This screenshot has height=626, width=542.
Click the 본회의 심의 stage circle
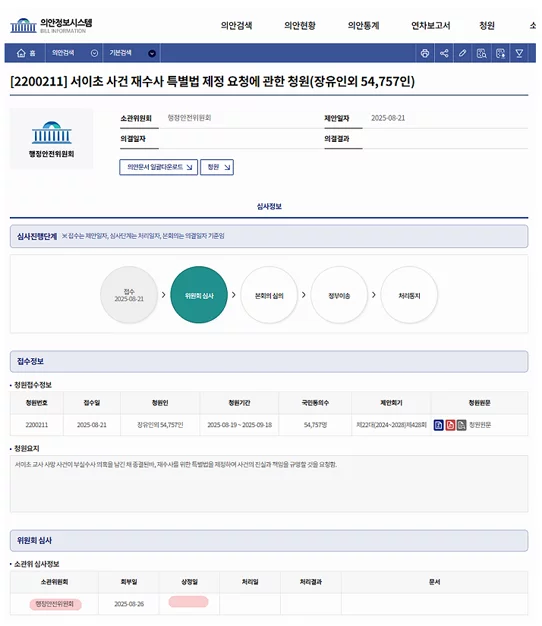tap(269, 295)
